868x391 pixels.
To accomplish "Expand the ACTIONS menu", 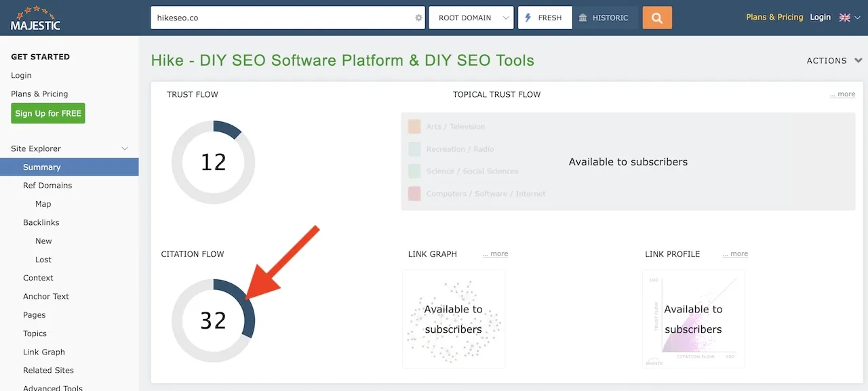I will tap(834, 60).
